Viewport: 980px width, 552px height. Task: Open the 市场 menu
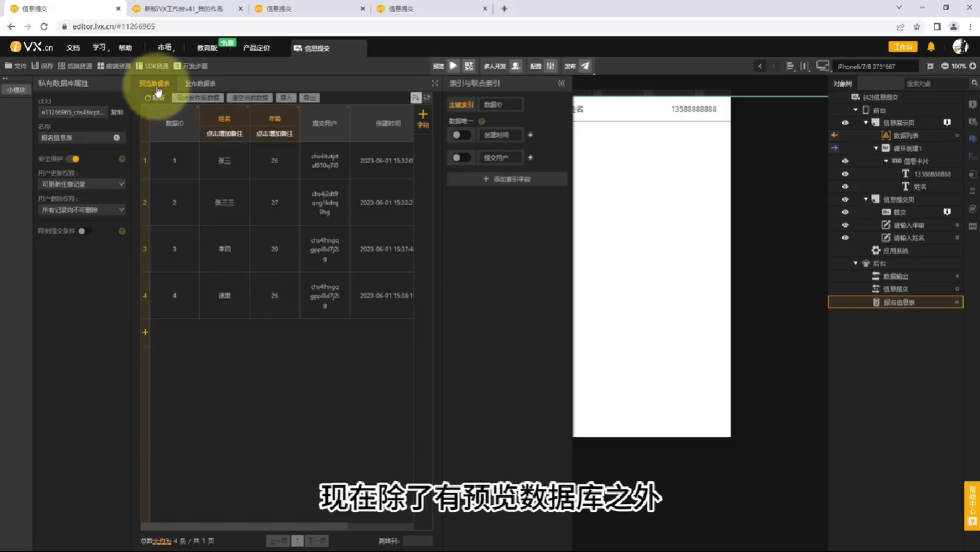pyautogui.click(x=165, y=48)
